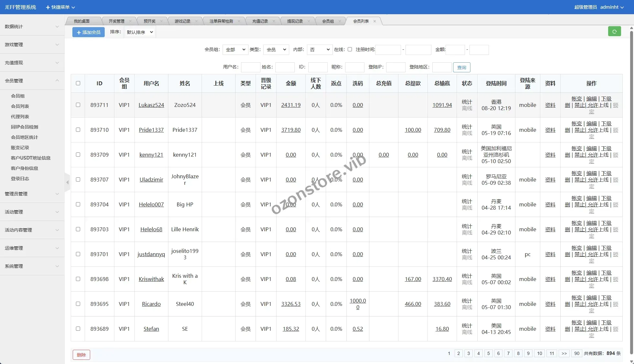Check the select-all checkbox in table header
Screen dimensions: 634x364
click(78, 83)
